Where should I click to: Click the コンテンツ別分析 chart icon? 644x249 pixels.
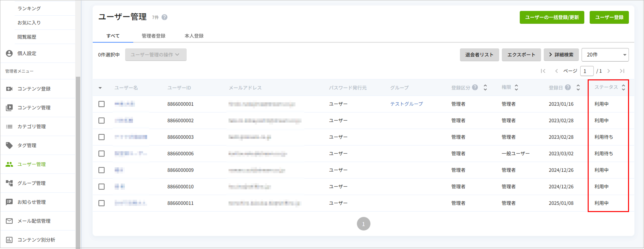tap(9, 240)
